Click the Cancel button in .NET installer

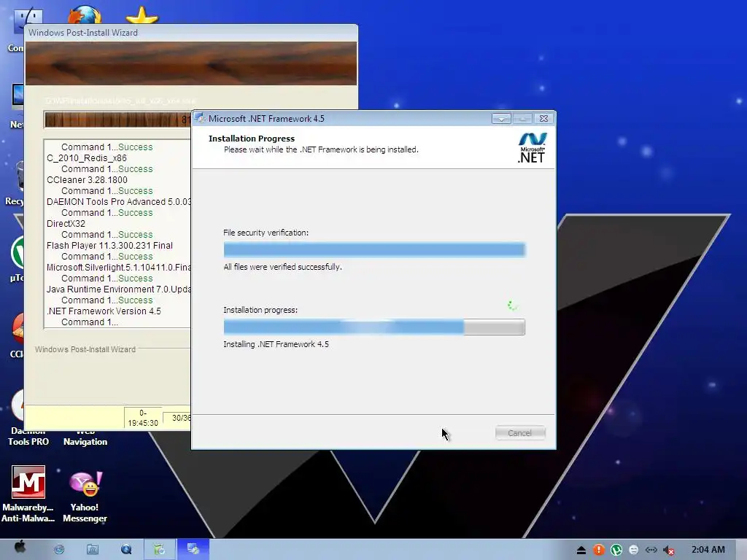pos(519,433)
